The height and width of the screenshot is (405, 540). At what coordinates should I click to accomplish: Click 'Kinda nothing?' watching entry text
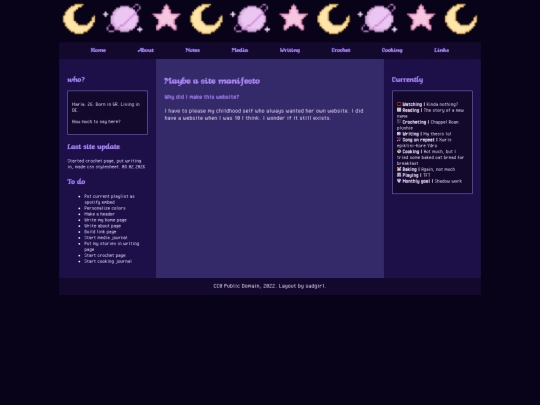click(442, 104)
